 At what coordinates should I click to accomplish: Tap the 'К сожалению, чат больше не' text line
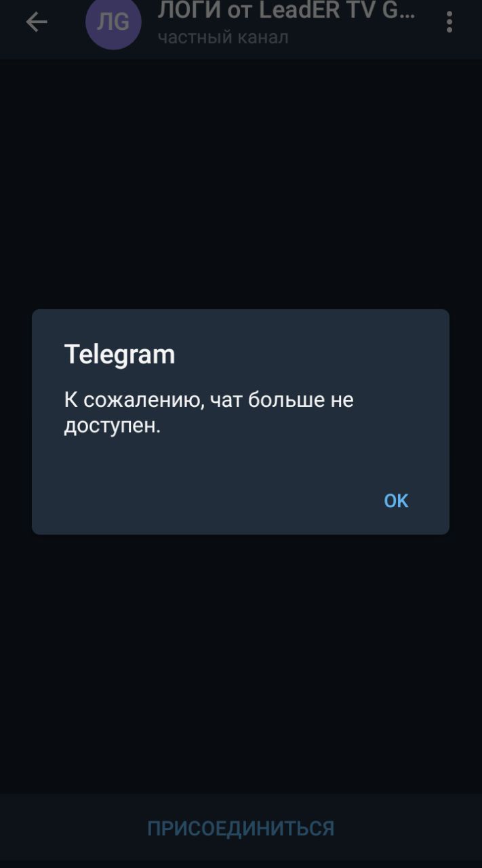(x=209, y=400)
